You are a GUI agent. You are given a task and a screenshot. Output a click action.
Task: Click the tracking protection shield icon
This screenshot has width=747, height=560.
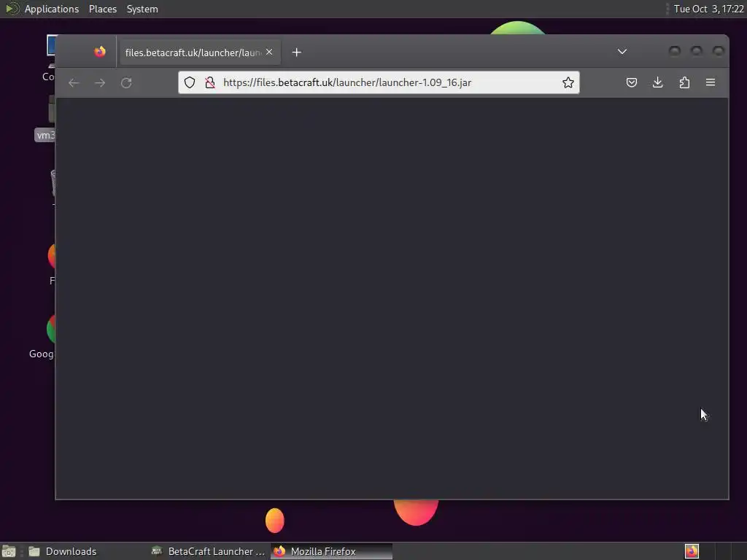(190, 82)
